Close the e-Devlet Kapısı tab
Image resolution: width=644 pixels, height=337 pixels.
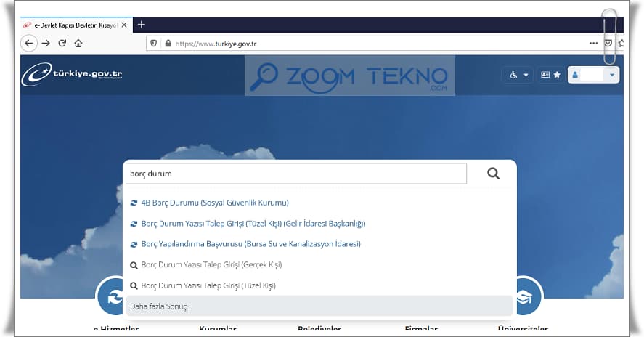[124, 25]
